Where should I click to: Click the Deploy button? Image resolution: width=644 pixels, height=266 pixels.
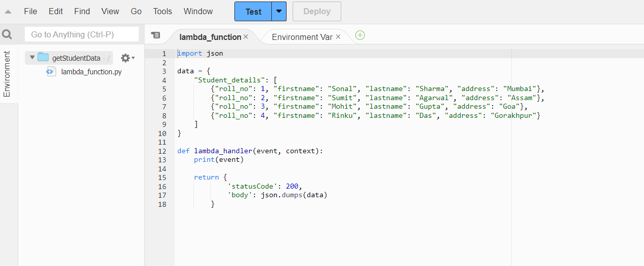(x=317, y=11)
